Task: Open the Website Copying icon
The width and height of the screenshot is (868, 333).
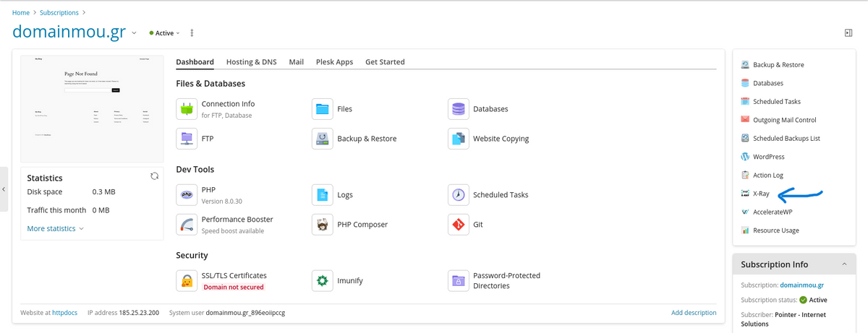Action: pyautogui.click(x=459, y=139)
